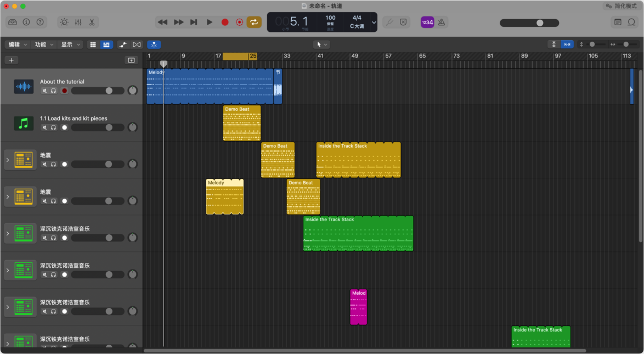Click the 4/4 time signature
644x354 pixels.
(357, 18)
